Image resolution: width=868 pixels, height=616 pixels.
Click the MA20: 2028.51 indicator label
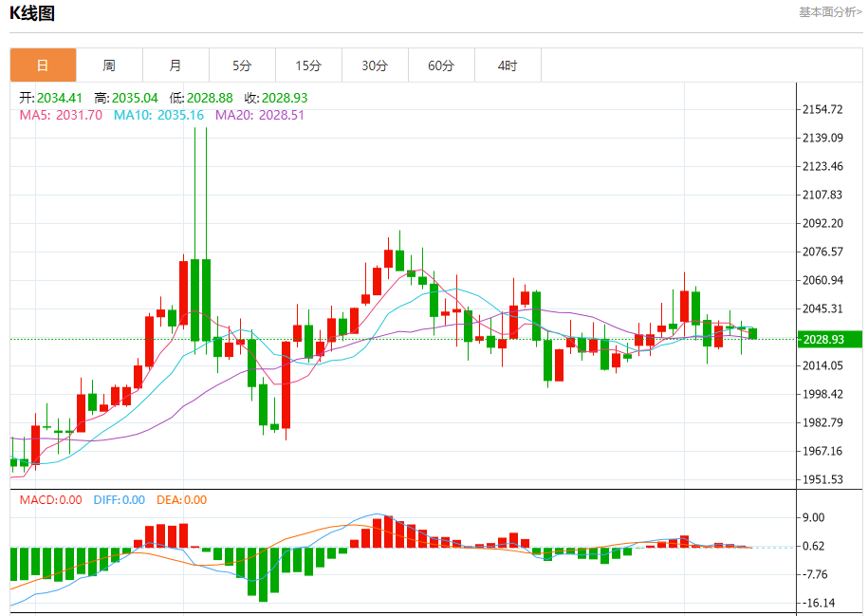coord(260,115)
